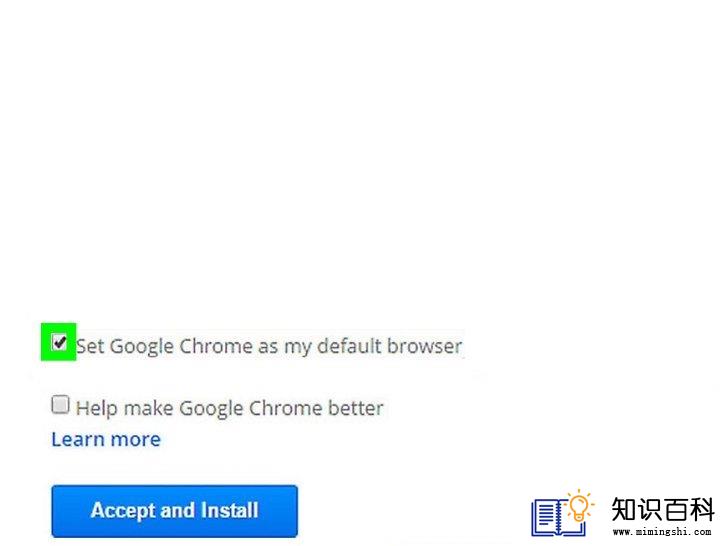Click the black checkmark inside the green highlight
The width and height of the screenshot is (728, 546).
59,343
